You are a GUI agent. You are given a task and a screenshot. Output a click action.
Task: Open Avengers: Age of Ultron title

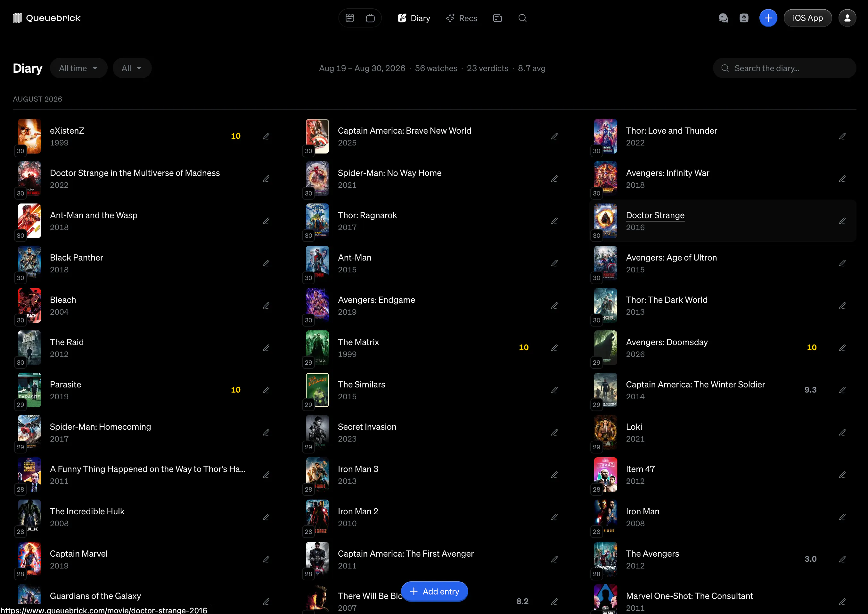pos(671,258)
